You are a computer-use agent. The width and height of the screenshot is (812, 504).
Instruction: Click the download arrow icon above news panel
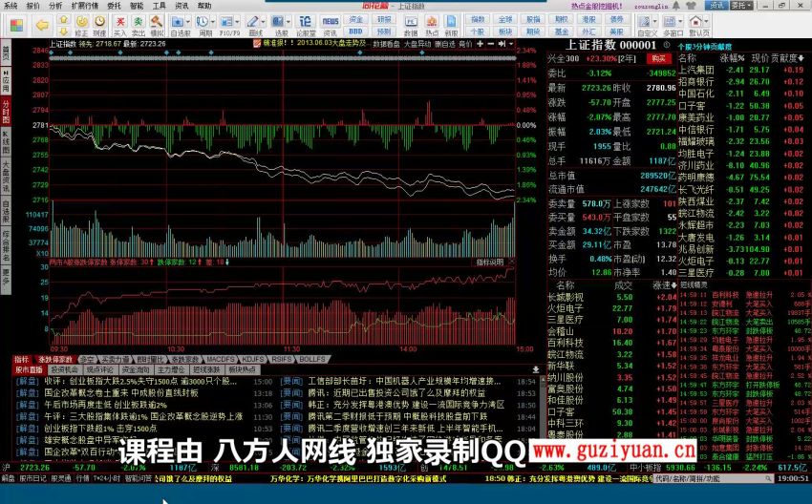[536, 369]
